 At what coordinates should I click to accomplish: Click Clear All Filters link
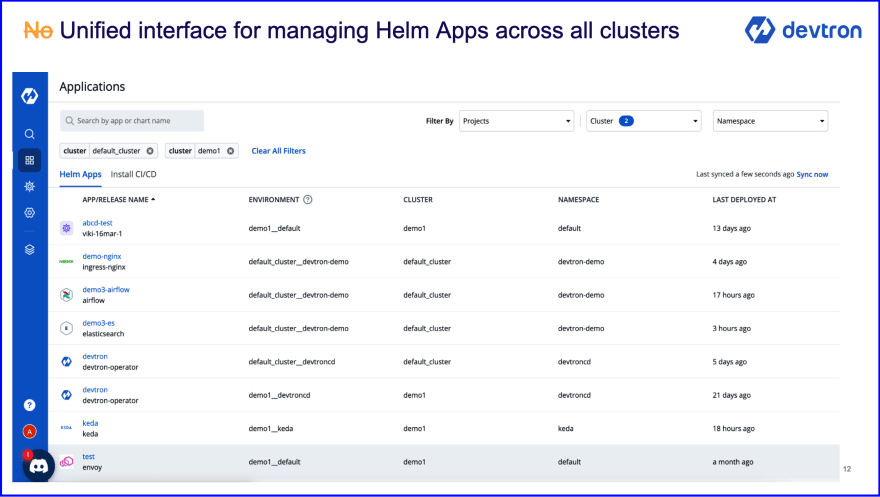[278, 151]
